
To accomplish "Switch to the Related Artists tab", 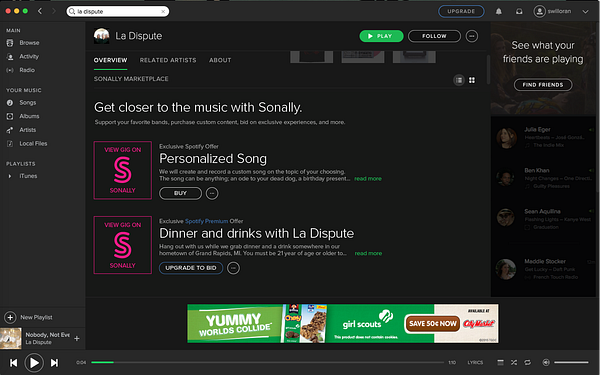I will 168,60.
